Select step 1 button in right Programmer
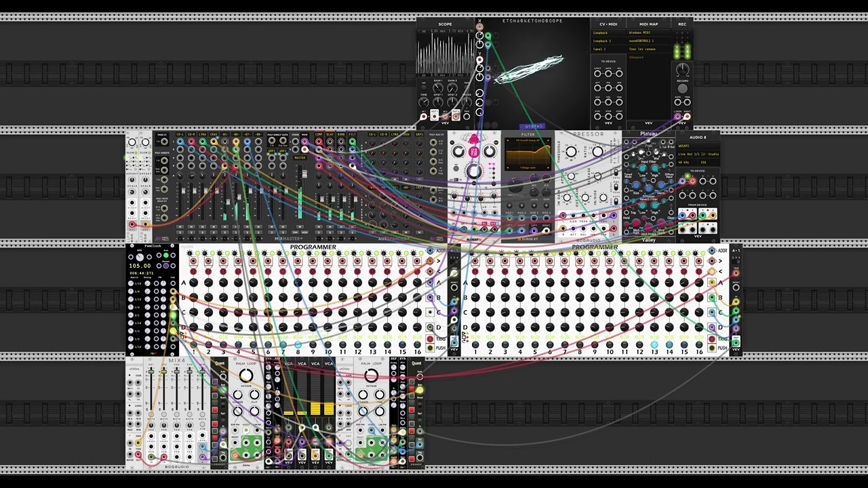Image resolution: width=868 pixels, height=488 pixels. pos(475,344)
